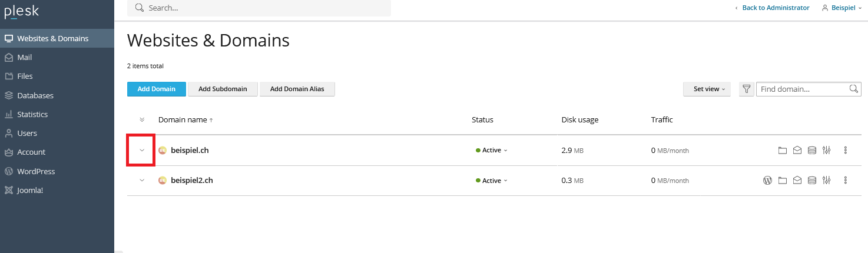Open databases icon for beispiel2.ch row
The height and width of the screenshot is (253, 868).
(811, 181)
